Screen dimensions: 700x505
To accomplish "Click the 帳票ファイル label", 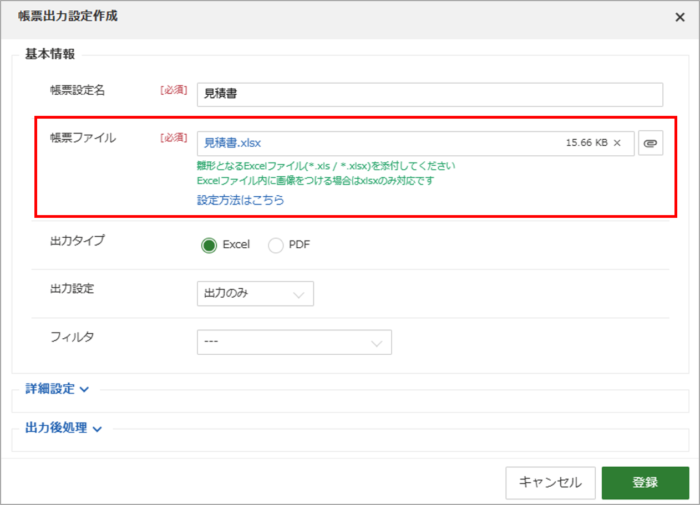I will pyautogui.click(x=83, y=138).
